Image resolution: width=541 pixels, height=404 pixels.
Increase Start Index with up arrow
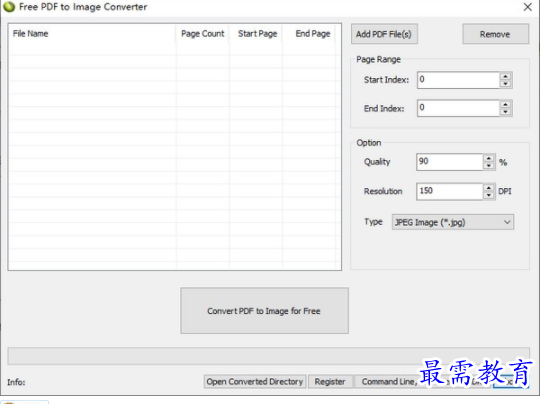tap(505, 76)
